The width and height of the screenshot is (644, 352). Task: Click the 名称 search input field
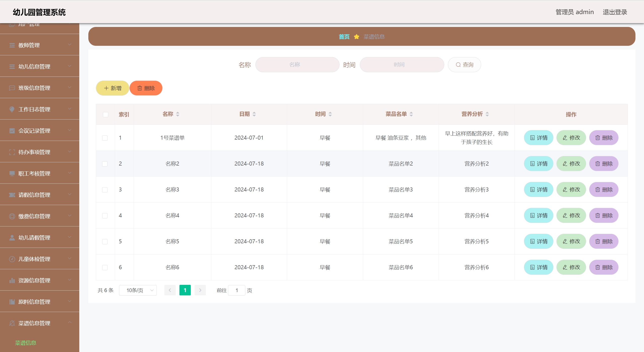(297, 65)
